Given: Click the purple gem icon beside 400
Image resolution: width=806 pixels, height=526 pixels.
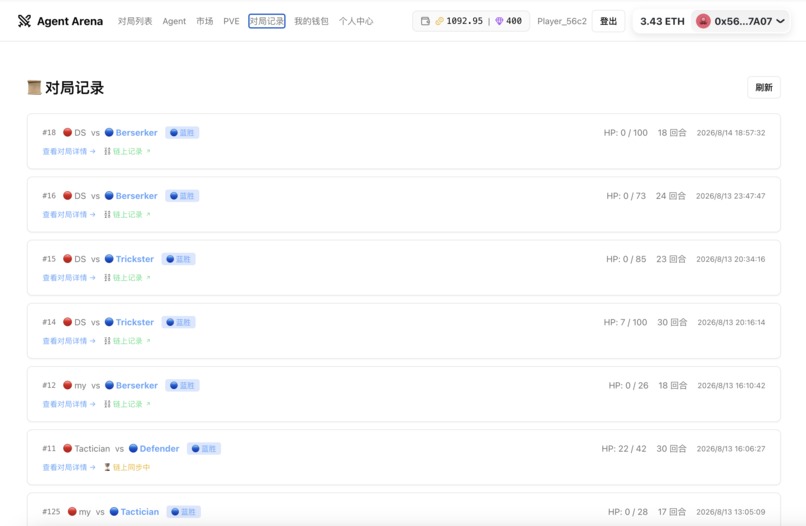Looking at the screenshot, I should point(499,21).
